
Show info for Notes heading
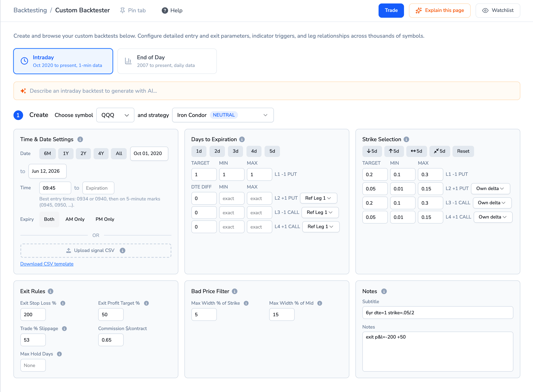384,291
